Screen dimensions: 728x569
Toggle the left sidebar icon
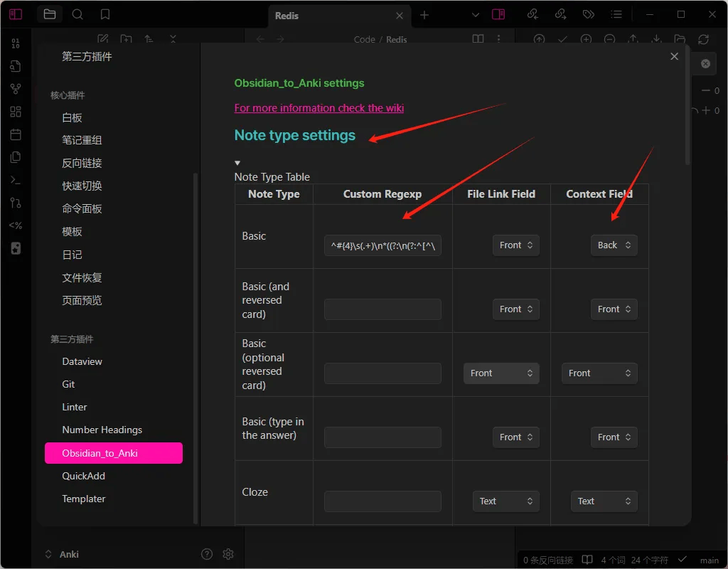click(16, 14)
